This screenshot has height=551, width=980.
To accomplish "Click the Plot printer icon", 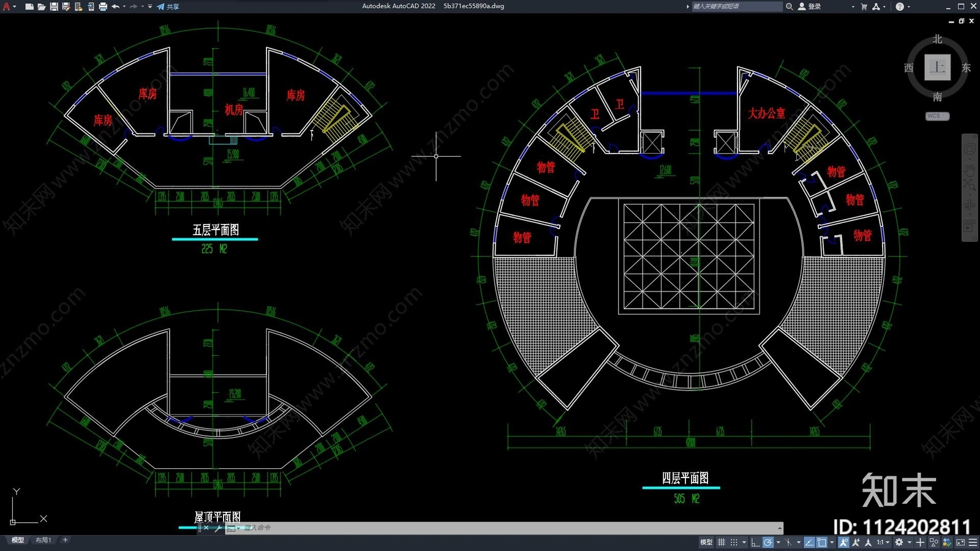I will 103,7.
